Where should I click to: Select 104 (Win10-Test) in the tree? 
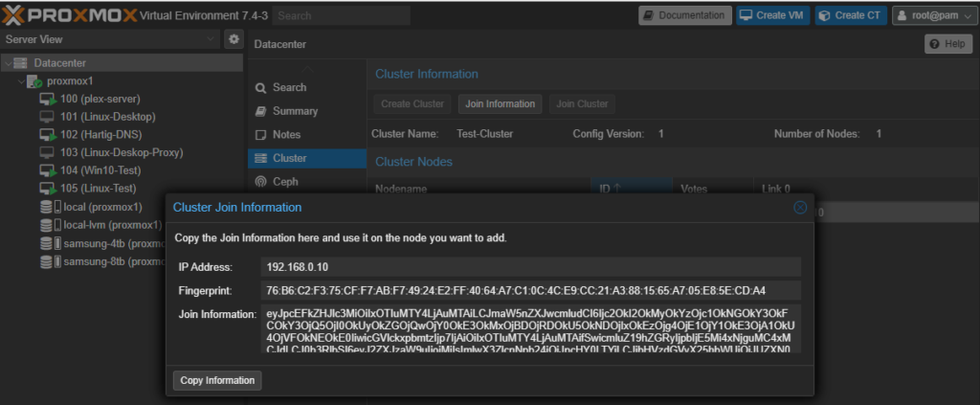pyautogui.click(x=100, y=170)
